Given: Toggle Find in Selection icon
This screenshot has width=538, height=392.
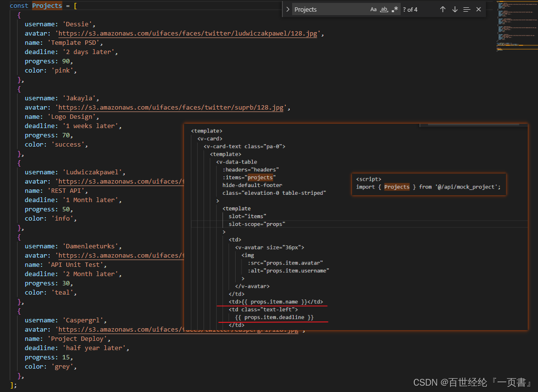Looking at the screenshot, I should click(x=466, y=9).
